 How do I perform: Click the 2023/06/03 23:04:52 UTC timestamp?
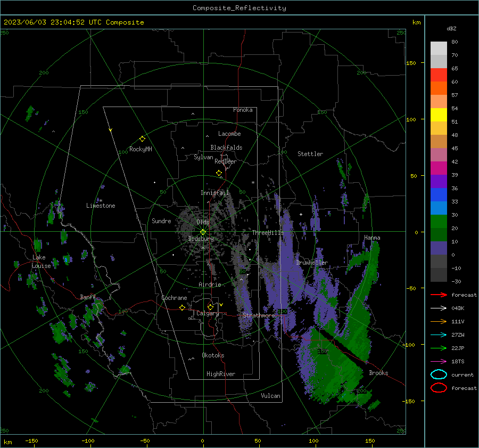53,22
